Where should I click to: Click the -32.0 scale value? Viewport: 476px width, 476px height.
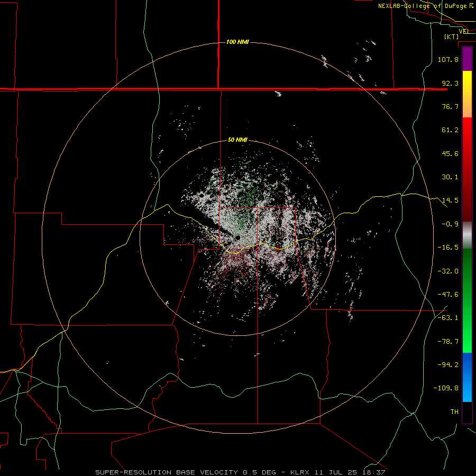click(x=448, y=271)
